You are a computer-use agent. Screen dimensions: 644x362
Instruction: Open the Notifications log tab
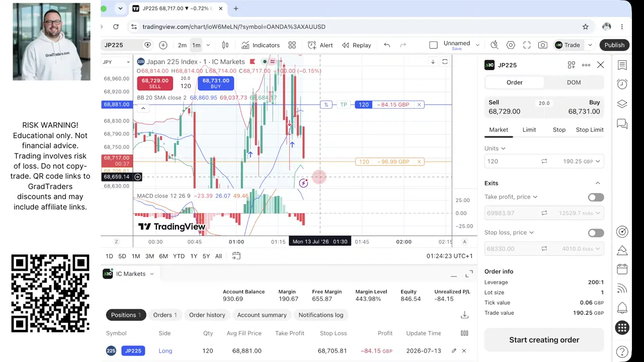[321, 315]
